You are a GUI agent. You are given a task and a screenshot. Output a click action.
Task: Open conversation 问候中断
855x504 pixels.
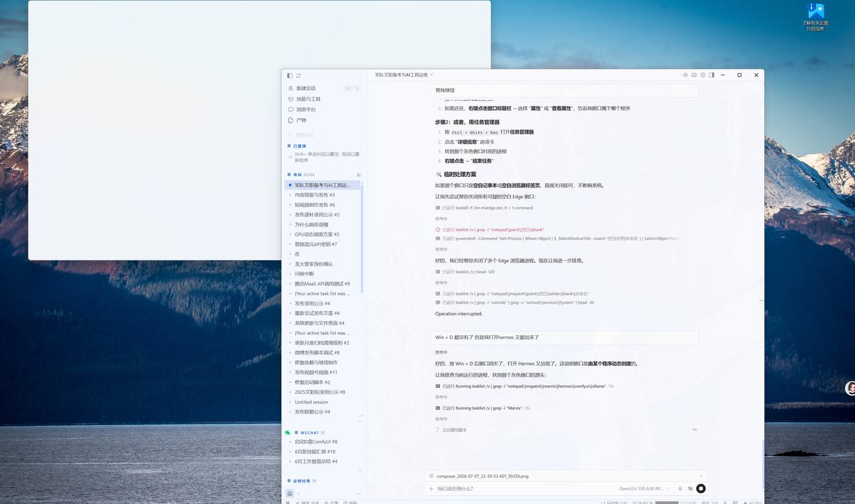pyautogui.click(x=323, y=274)
